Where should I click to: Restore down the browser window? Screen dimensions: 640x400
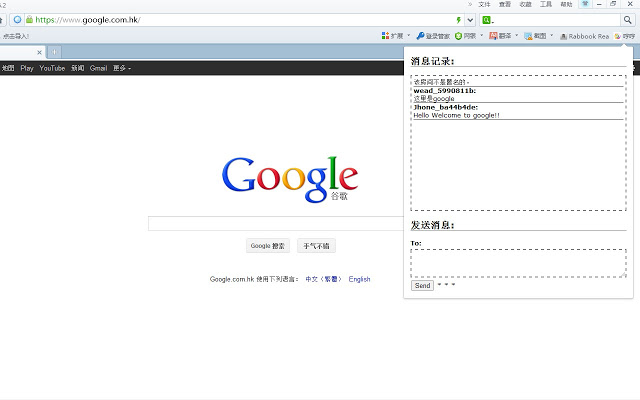[613, 4]
